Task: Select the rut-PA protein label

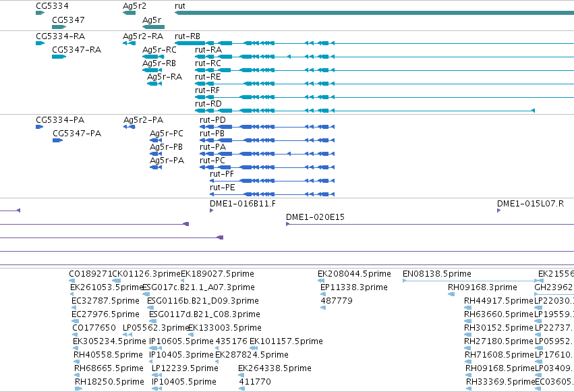Action: pos(212,147)
